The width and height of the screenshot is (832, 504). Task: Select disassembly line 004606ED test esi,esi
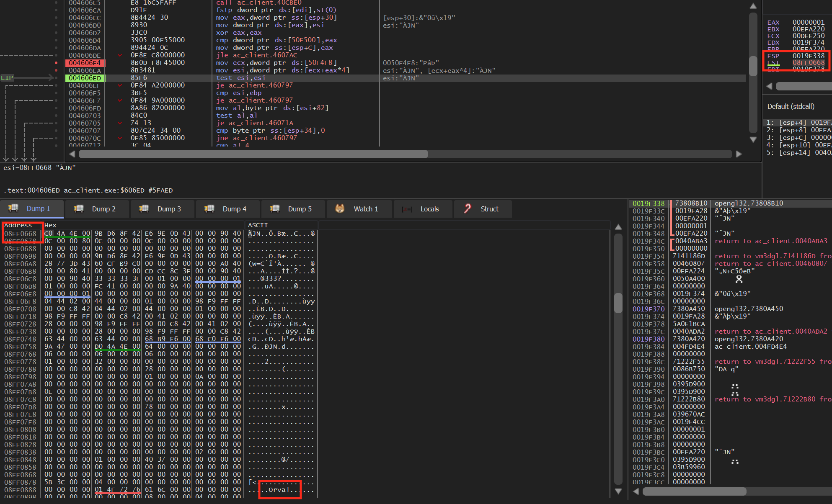tap(406, 78)
